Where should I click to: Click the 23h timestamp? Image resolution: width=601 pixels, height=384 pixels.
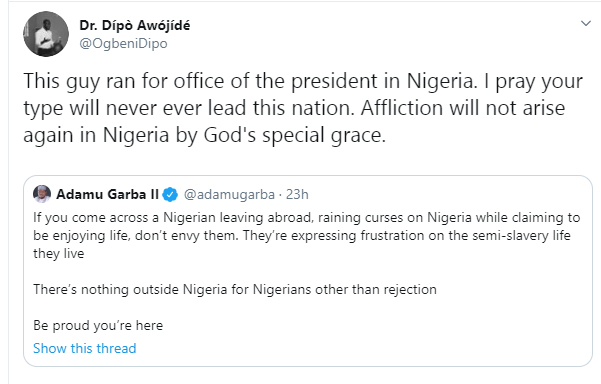(x=297, y=195)
